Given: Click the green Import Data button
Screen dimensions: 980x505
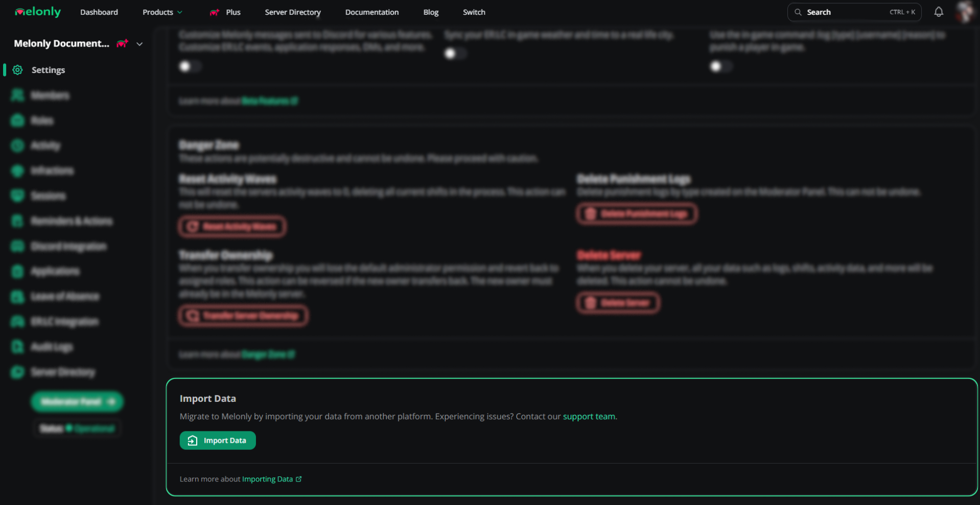Looking at the screenshot, I should pos(218,441).
